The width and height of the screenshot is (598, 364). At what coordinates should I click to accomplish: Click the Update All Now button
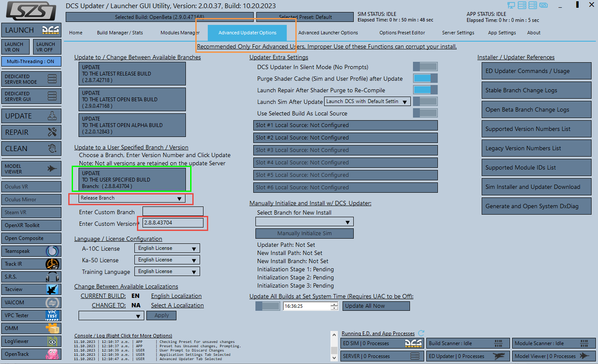(x=376, y=306)
